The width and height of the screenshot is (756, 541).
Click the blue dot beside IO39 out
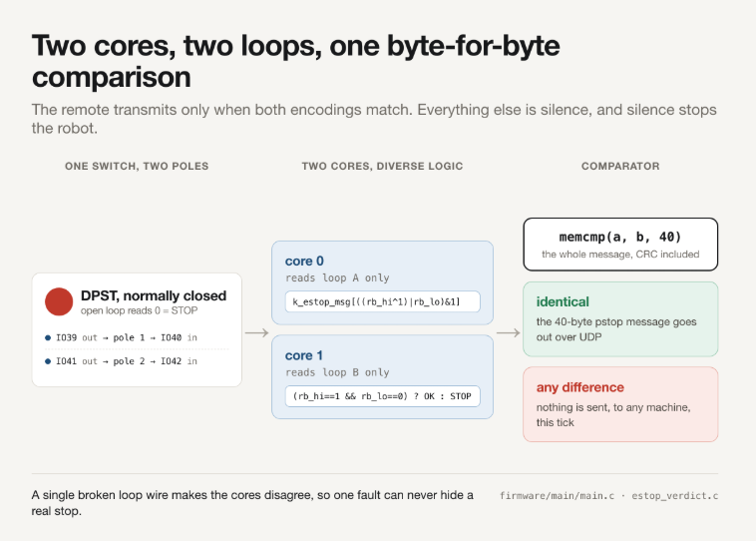[48, 337]
